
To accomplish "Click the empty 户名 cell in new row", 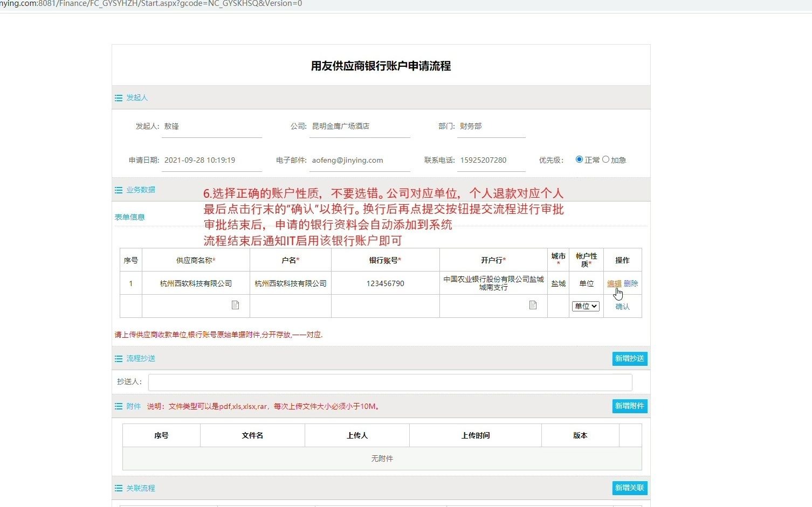I will click(x=291, y=306).
